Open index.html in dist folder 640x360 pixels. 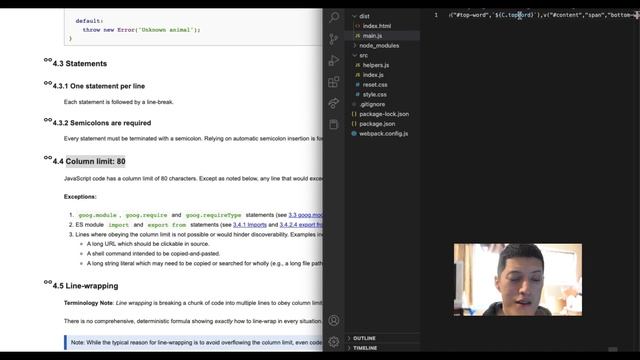pos(377,26)
